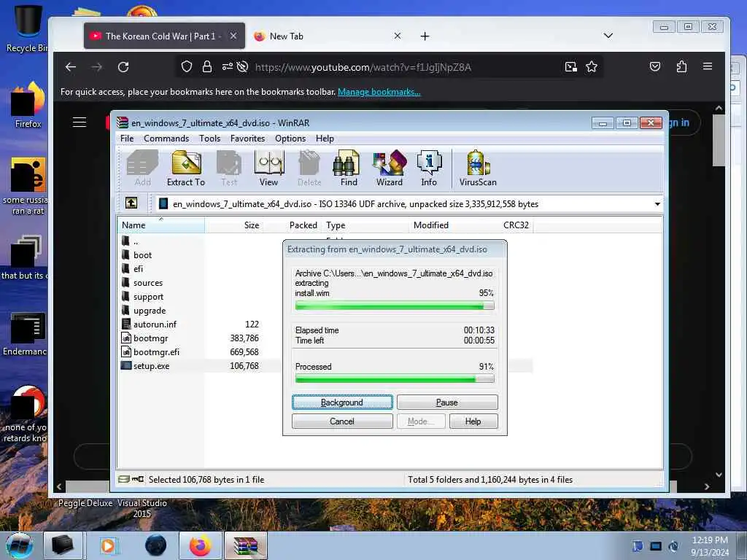Viewport: 747px width, 560px height.
Task: Open the Help menu in WinRAR
Action: coord(325,139)
